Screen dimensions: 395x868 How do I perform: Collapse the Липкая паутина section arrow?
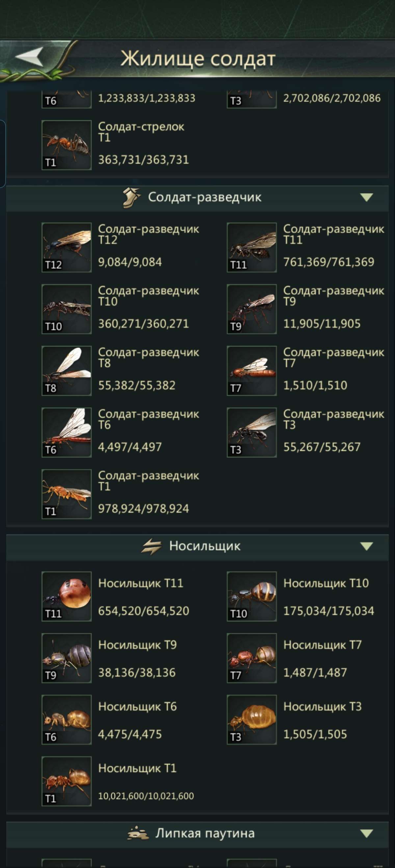point(367,833)
